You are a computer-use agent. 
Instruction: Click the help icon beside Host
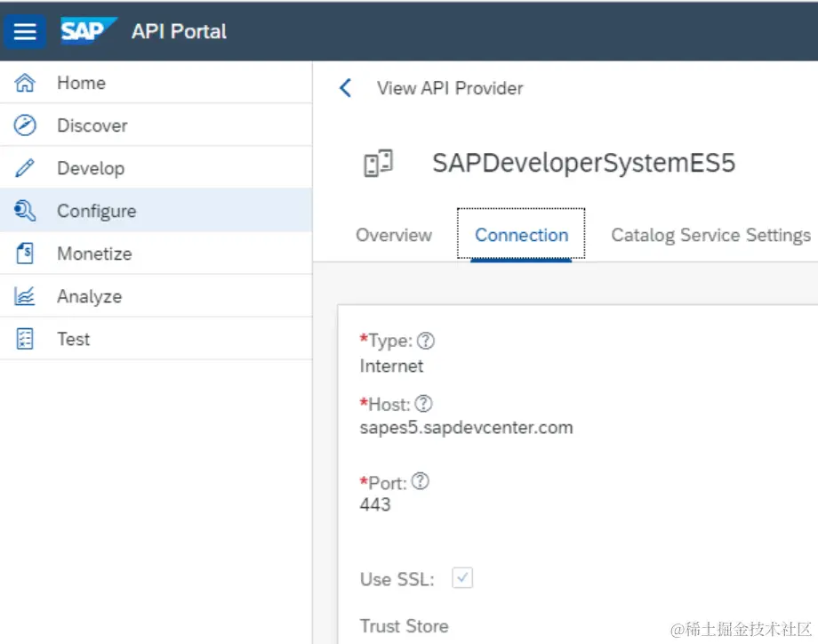(x=422, y=404)
